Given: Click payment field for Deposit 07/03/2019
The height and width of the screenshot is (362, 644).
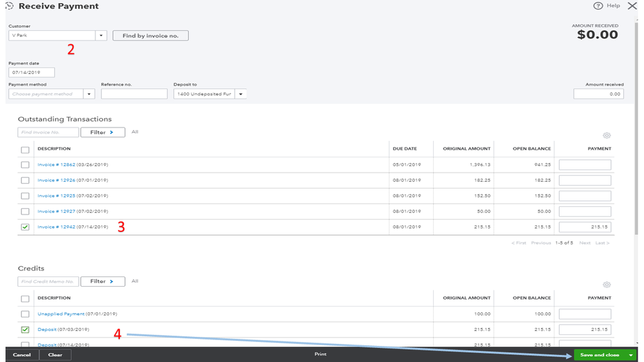Looking at the screenshot, I should (585, 330).
